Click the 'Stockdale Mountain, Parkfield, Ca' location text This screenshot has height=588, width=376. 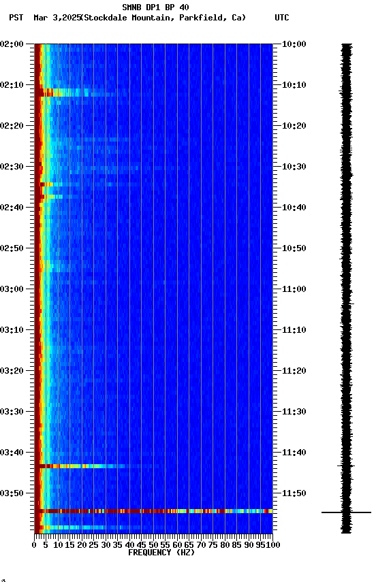pyautogui.click(x=163, y=18)
